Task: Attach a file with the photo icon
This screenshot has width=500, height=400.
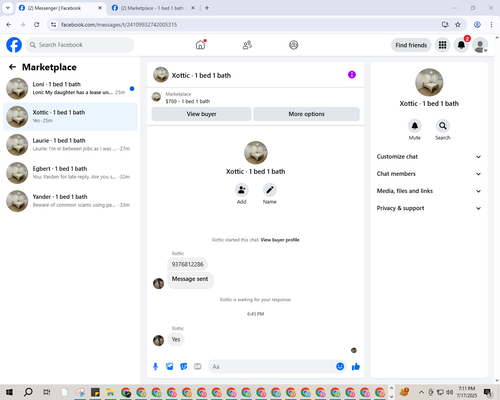Action: coord(170,367)
